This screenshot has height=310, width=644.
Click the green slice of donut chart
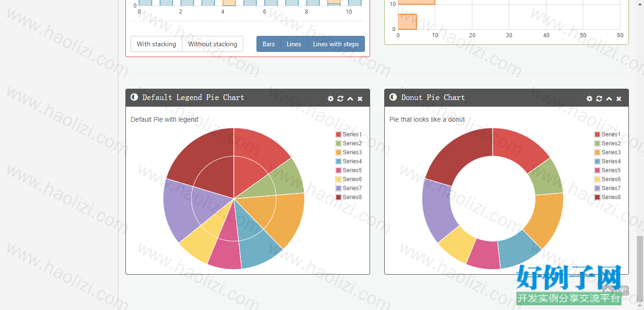[545, 177]
